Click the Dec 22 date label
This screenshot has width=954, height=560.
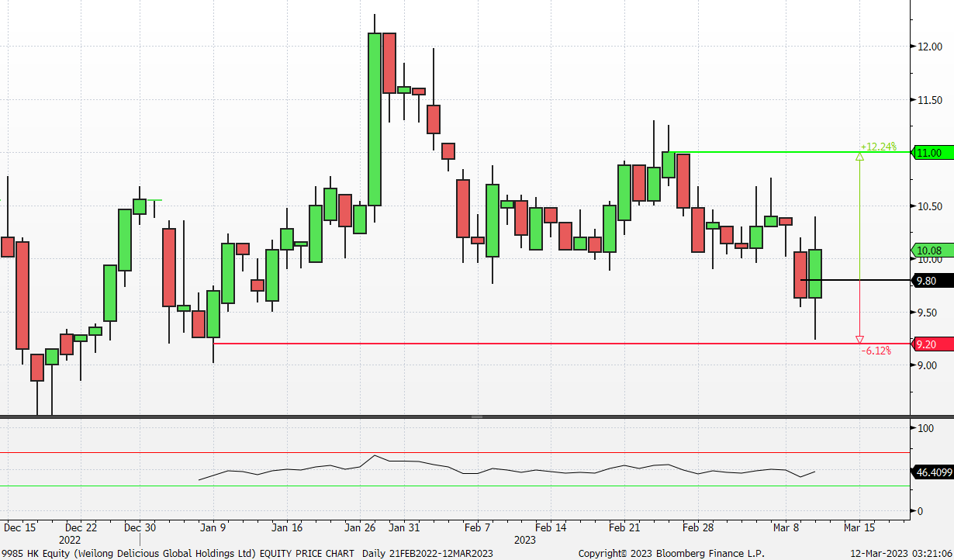(81, 527)
